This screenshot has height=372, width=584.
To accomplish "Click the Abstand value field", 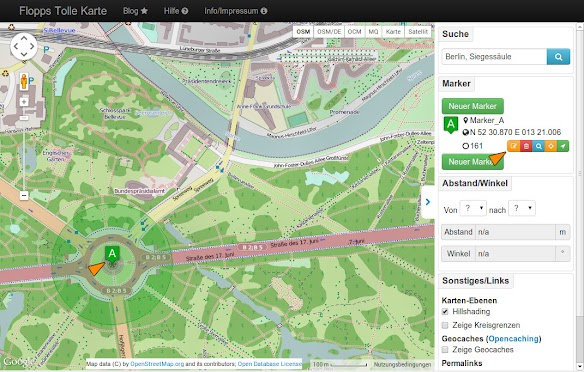I will coord(515,232).
